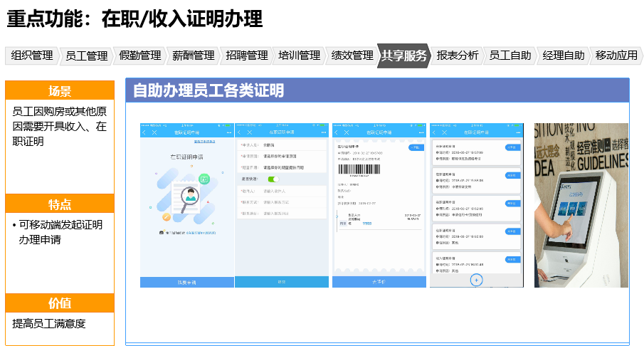Click the 收件人 input field
This screenshot has height=346, width=644.
282,191
